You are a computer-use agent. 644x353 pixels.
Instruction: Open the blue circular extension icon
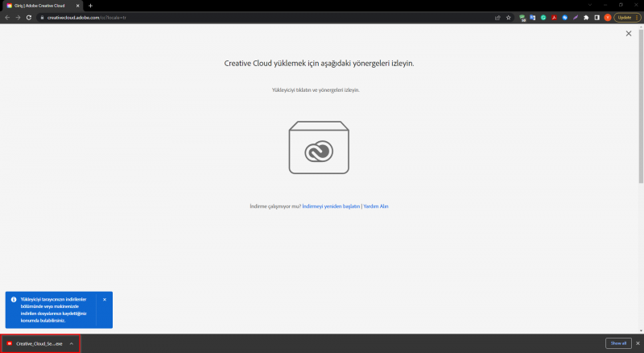pos(565,18)
